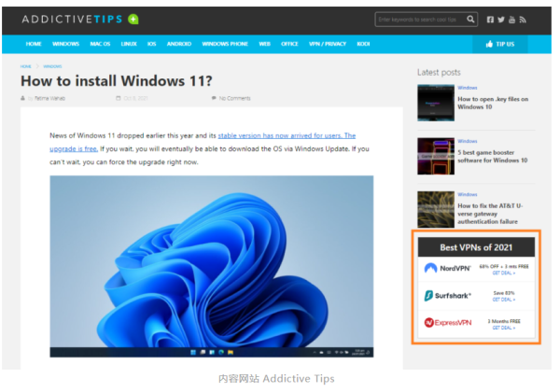The height and width of the screenshot is (392, 560).
Task: Click Windows category above game booster post
Action: (x=468, y=141)
